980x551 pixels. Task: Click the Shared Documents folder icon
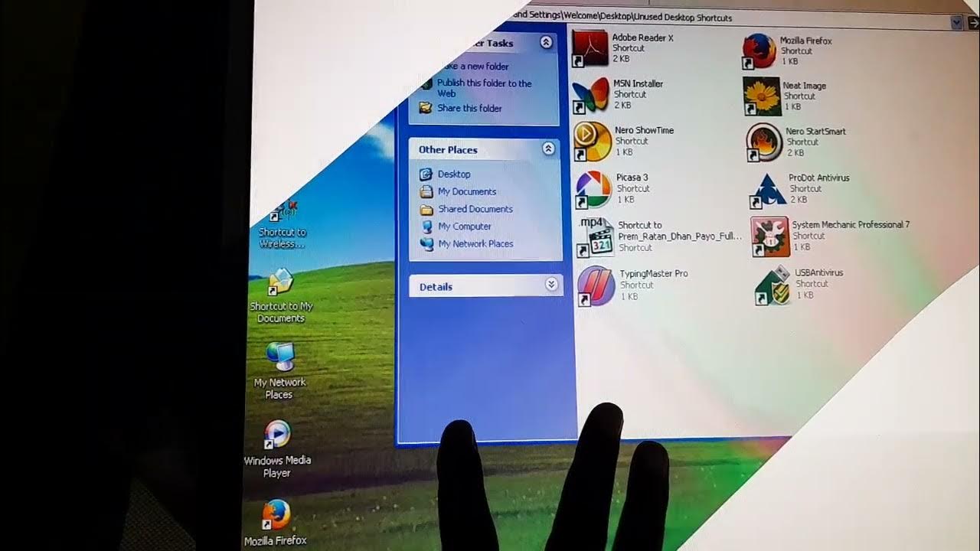tap(426, 209)
